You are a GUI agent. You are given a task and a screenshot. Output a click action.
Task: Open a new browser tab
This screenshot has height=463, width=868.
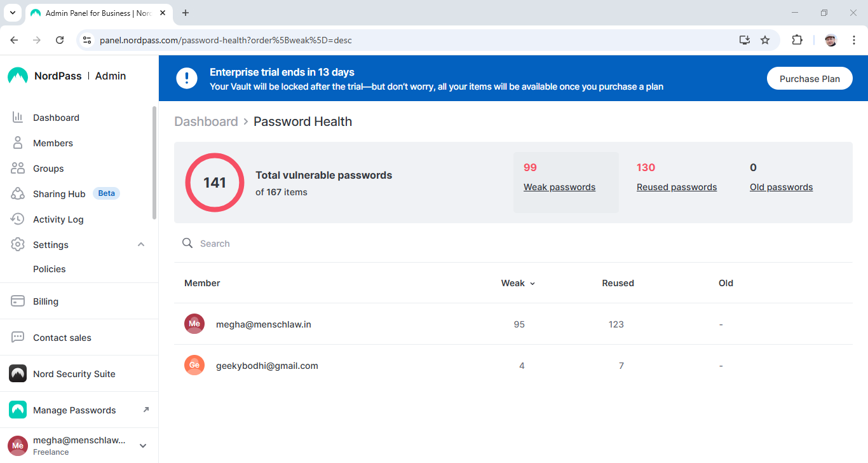pyautogui.click(x=186, y=13)
